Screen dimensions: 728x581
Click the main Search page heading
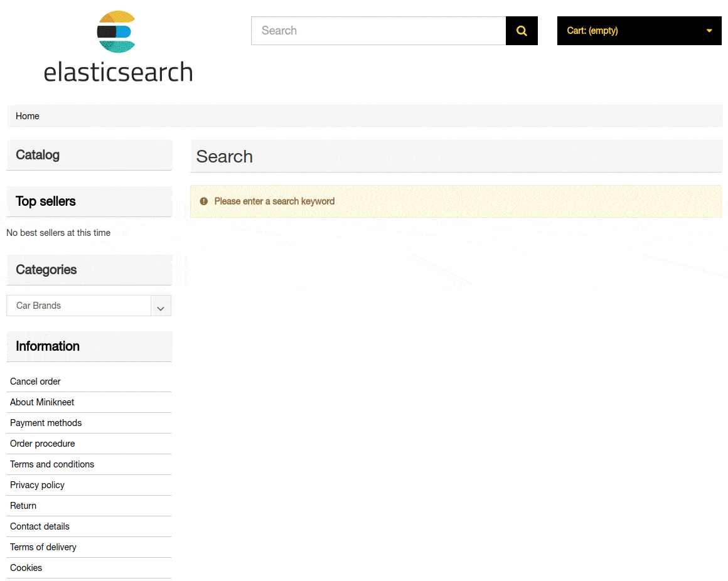(x=224, y=156)
